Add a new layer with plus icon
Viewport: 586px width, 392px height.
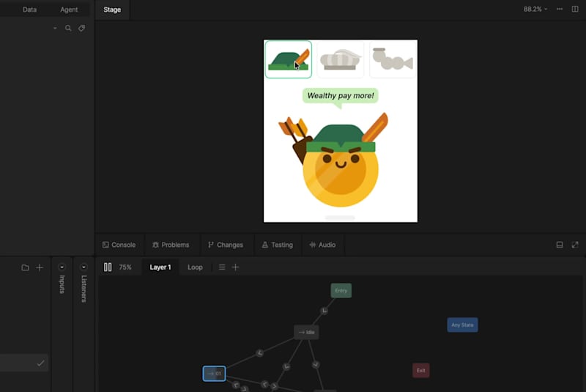click(235, 267)
